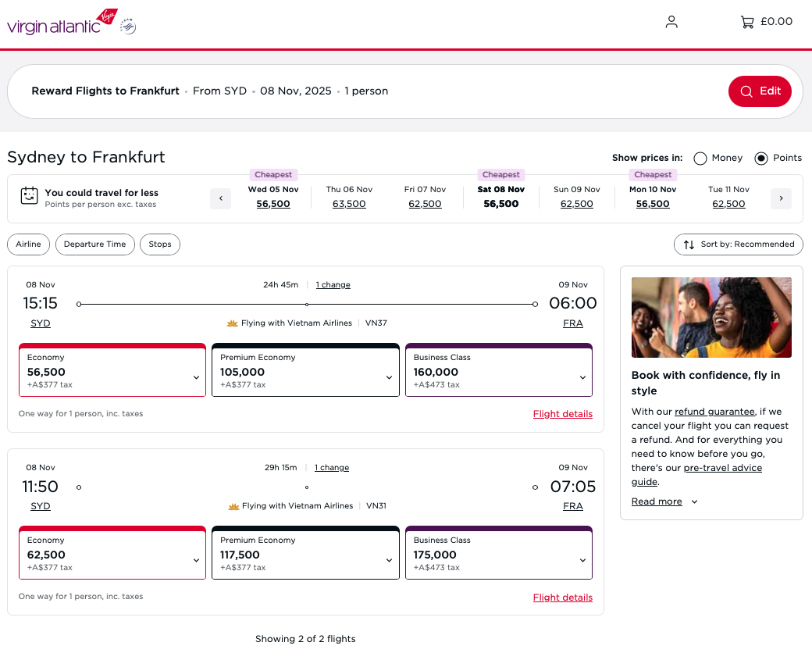Open the Airline filter
Viewport: 812px width, 653px height.
(28, 244)
